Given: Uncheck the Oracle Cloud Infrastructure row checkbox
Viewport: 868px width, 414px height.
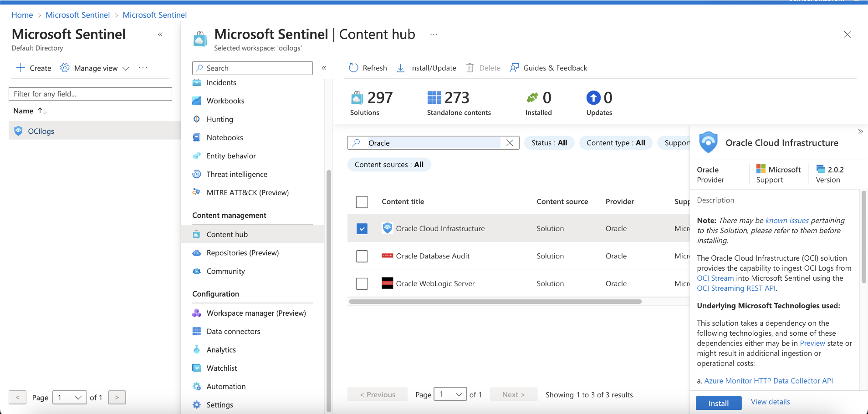Looking at the screenshot, I should (362, 229).
